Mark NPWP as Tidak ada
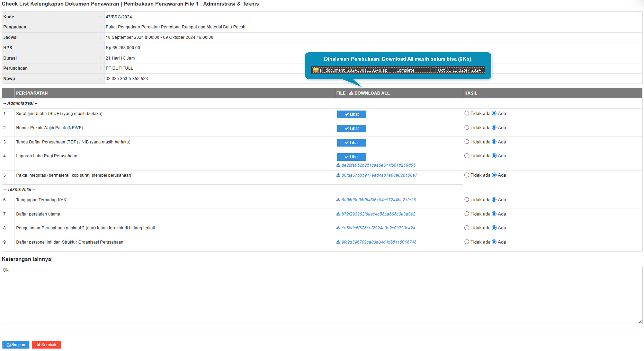The image size is (644, 351). (467, 128)
